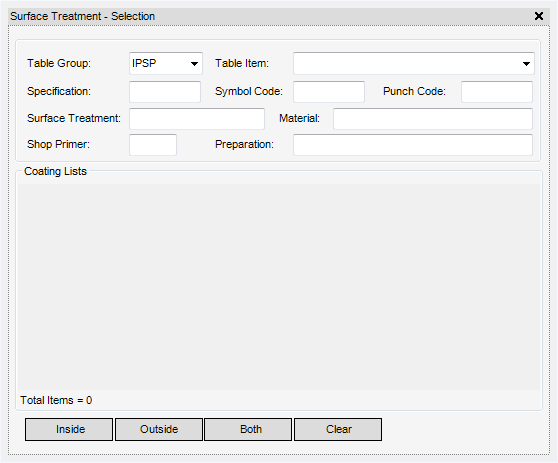Click inside the empty Table Item combo box
The height and width of the screenshot is (463, 558).
414,63
